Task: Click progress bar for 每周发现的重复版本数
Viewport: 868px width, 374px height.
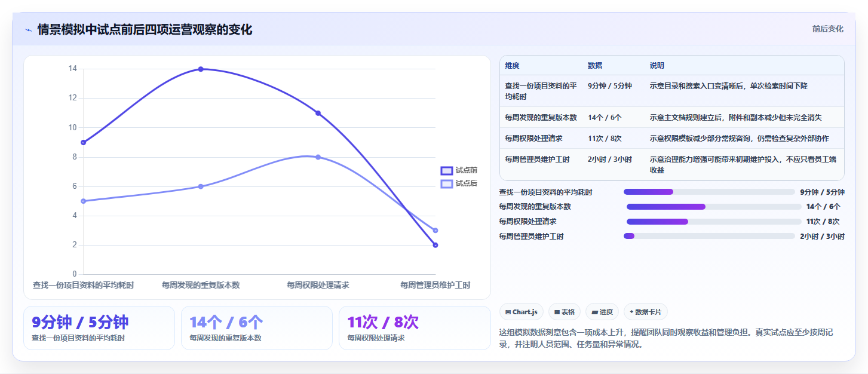Action: click(714, 207)
